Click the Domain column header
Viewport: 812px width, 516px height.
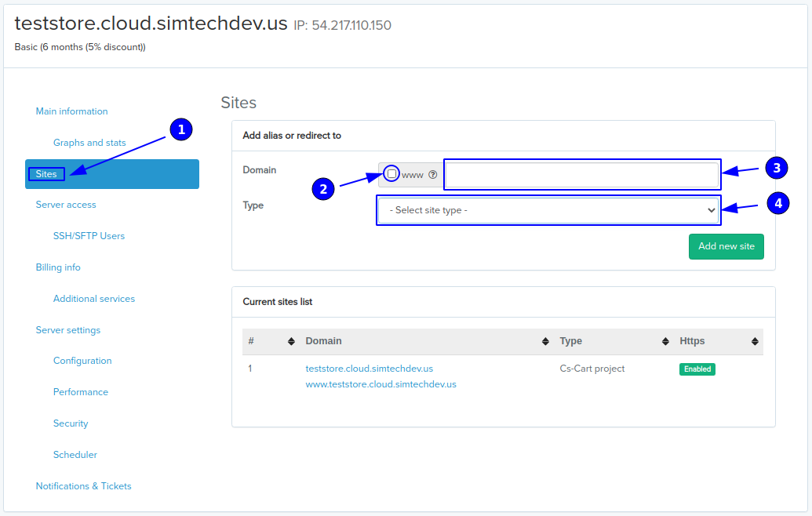(x=324, y=341)
